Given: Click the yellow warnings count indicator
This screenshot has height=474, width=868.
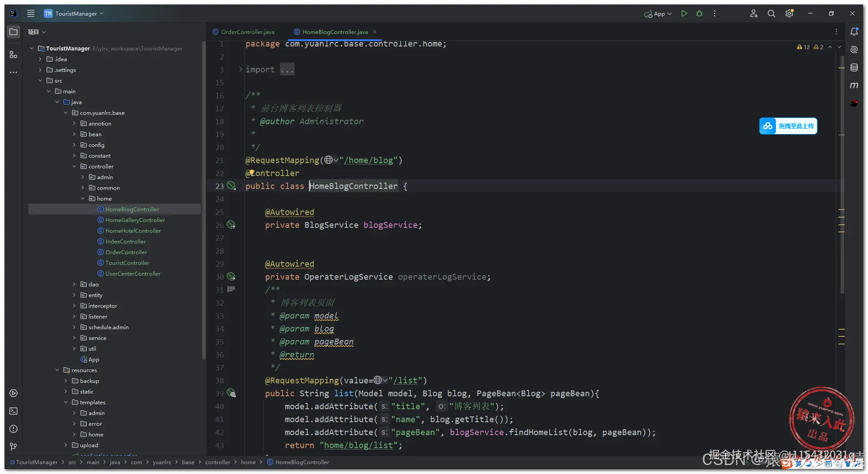Looking at the screenshot, I should (x=804, y=47).
